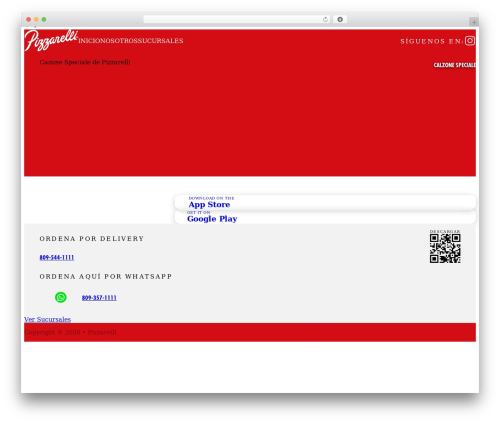
Task: Click the download QR code image
Action: [445, 248]
